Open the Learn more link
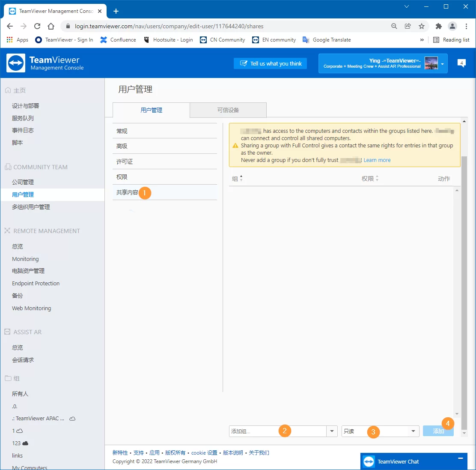 tap(377, 160)
